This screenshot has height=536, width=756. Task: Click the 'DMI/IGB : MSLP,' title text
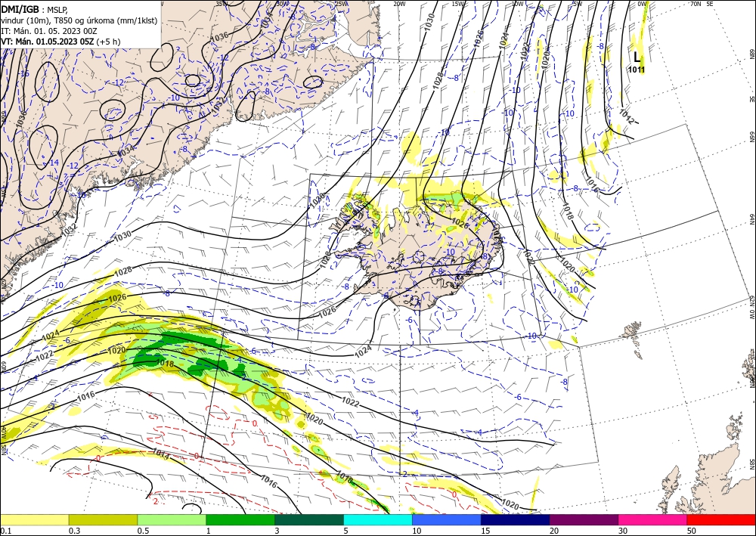click(35, 9)
